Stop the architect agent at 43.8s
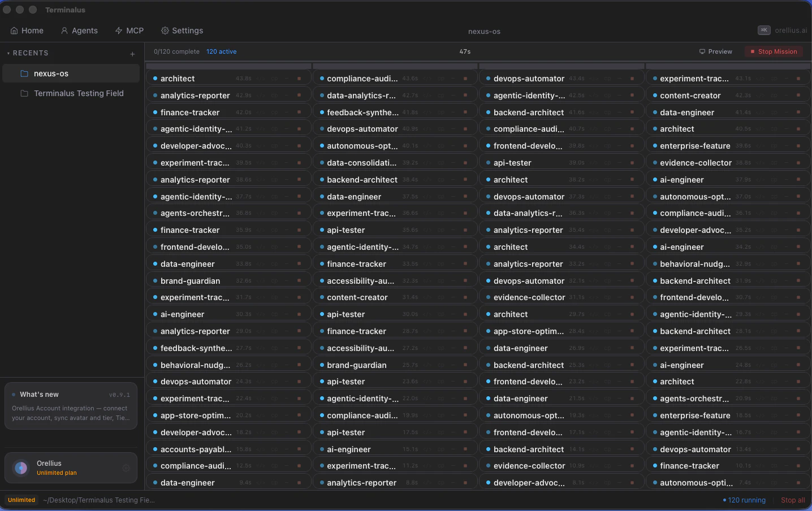 click(299, 79)
